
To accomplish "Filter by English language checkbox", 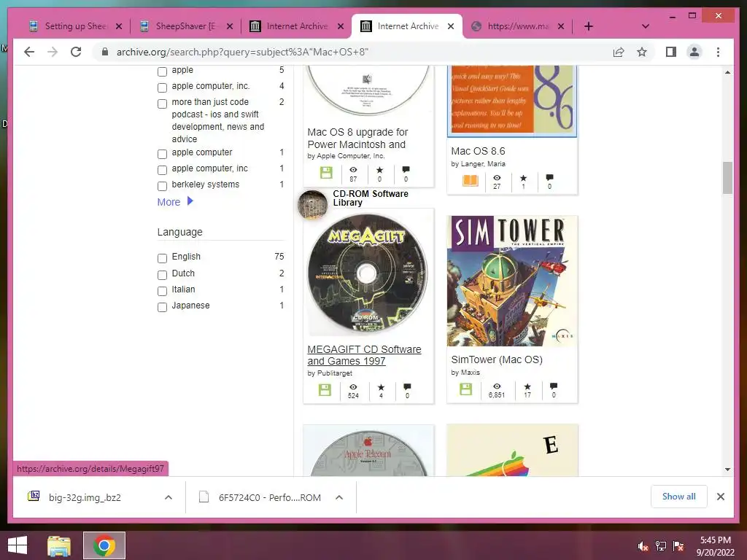I will tap(162, 258).
